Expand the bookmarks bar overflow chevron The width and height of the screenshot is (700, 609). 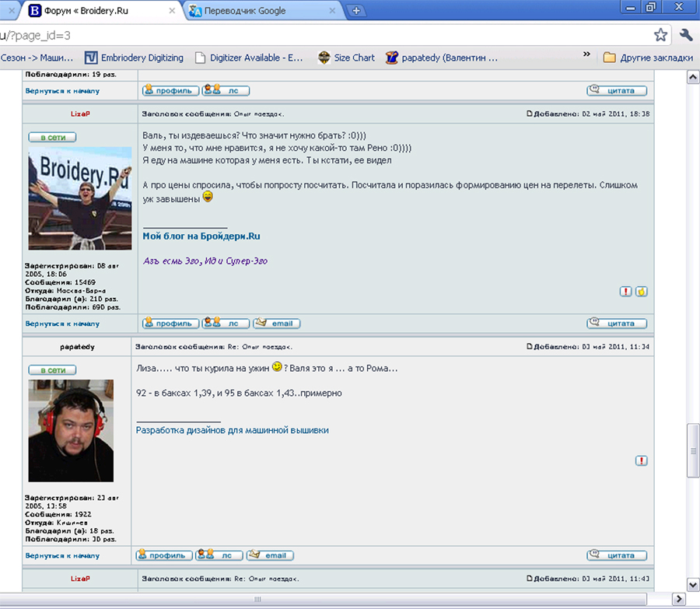586,55
